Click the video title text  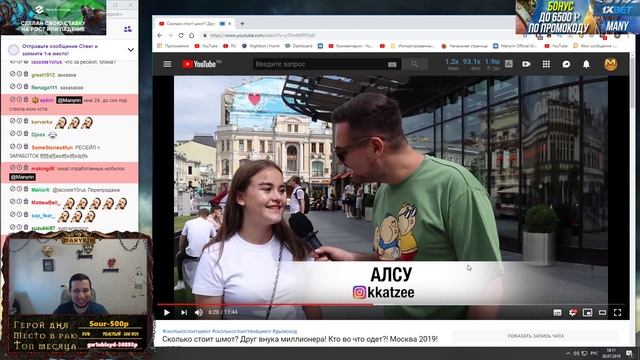[x=300, y=339]
